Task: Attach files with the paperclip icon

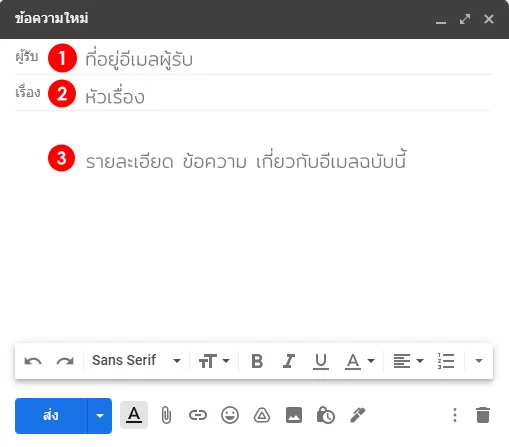Action: (166, 415)
